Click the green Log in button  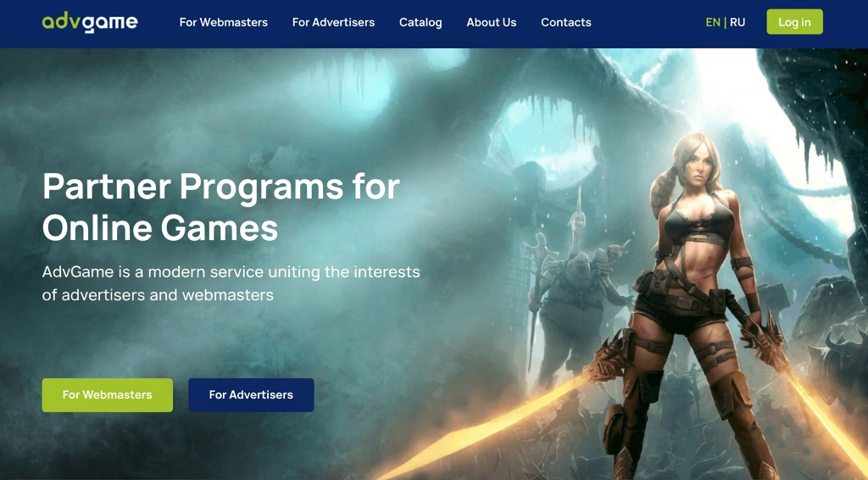(x=794, y=22)
